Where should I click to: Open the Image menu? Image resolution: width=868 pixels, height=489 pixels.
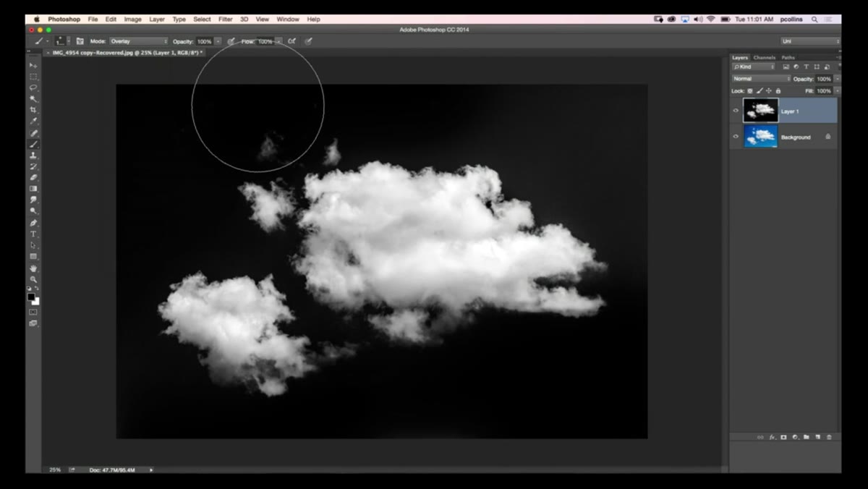coord(132,20)
